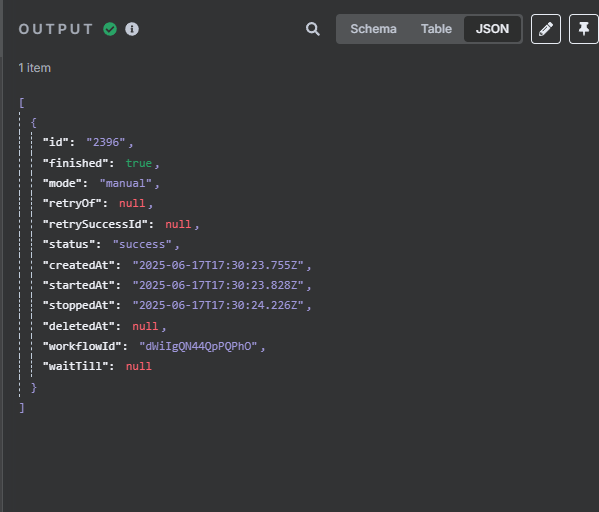Screen dimensions: 599x512
Task: Click the "id" value 2396
Action: click(105, 143)
